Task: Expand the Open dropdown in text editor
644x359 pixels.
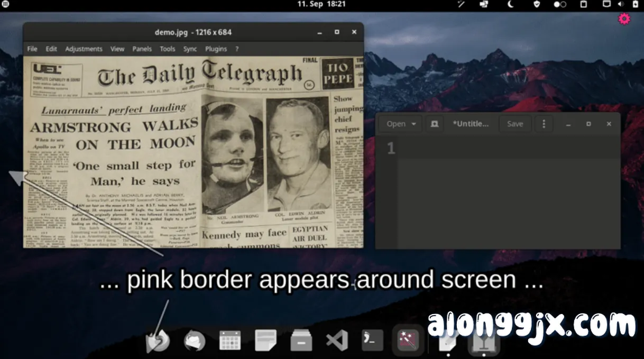Action: point(401,124)
